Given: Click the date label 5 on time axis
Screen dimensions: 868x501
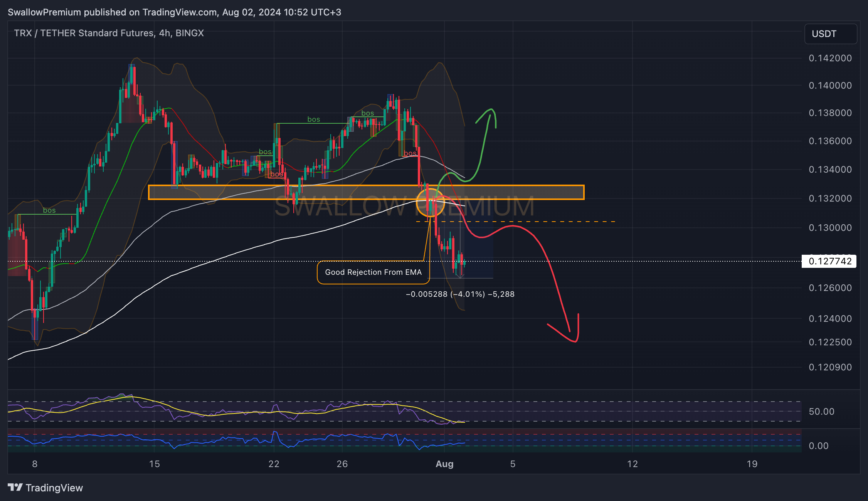Looking at the screenshot, I should [x=513, y=464].
